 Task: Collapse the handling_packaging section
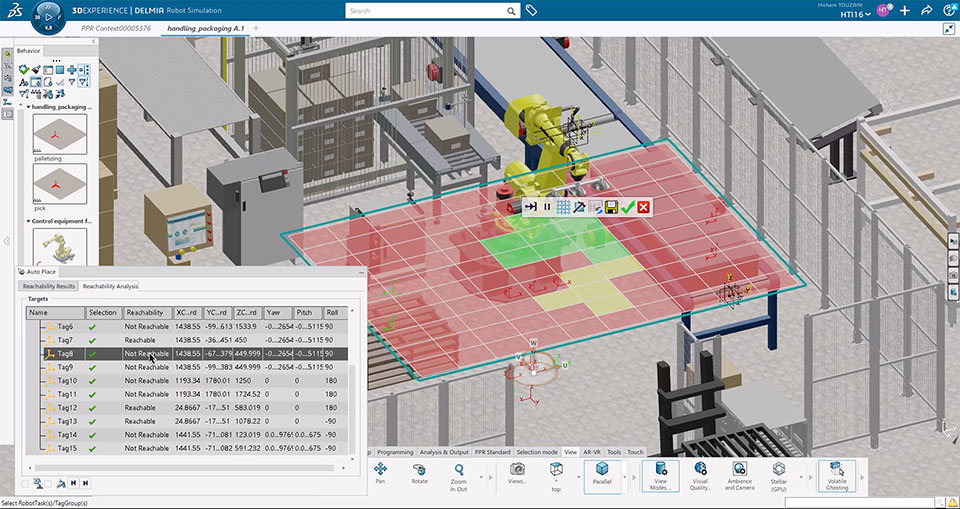(28, 107)
